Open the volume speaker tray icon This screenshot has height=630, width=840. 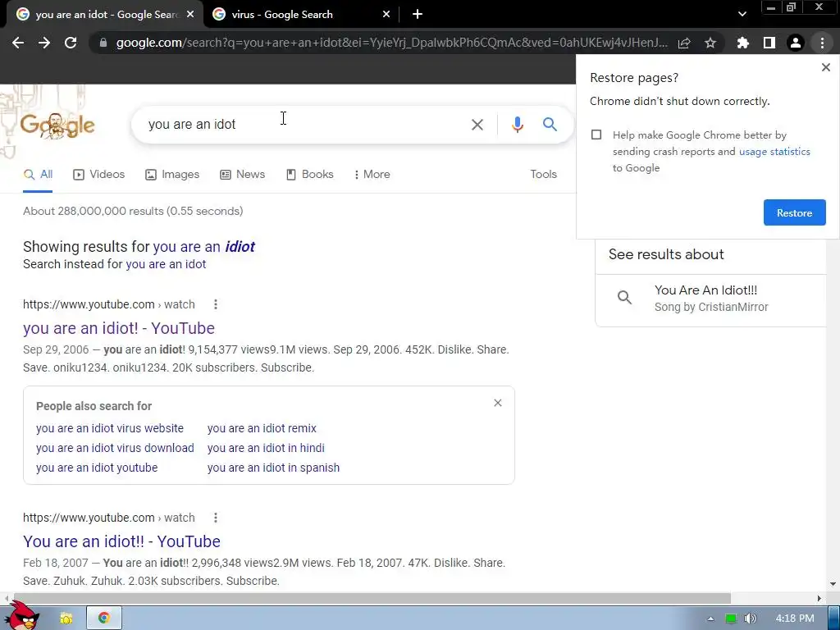click(x=751, y=619)
